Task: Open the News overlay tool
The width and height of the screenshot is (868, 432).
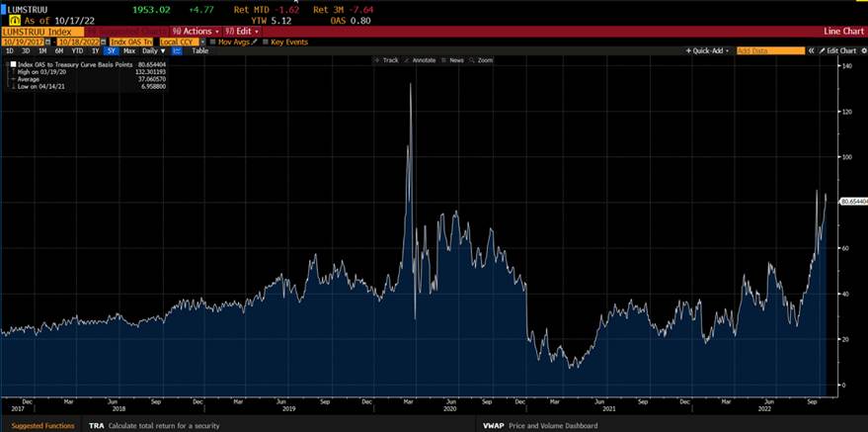Action: (453, 60)
